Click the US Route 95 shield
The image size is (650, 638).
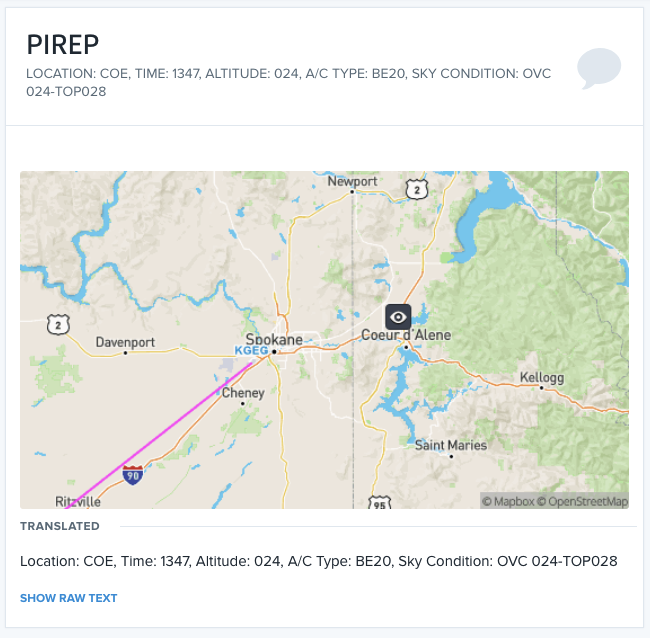380,503
